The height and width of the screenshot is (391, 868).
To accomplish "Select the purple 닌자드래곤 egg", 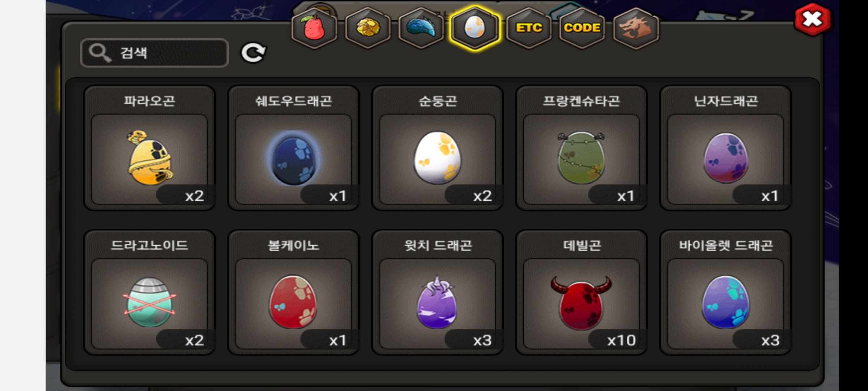I will pos(725,148).
